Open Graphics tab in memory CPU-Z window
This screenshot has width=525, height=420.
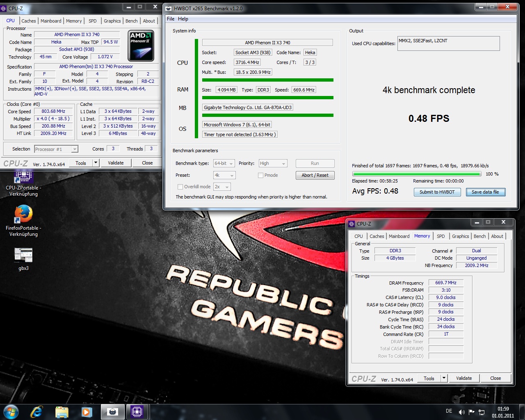tap(460, 236)
